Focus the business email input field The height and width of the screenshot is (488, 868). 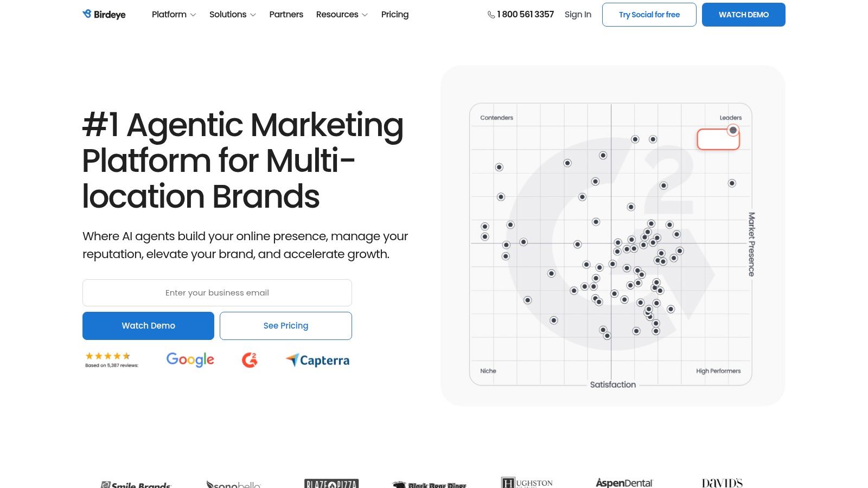[x=217, y=293]
